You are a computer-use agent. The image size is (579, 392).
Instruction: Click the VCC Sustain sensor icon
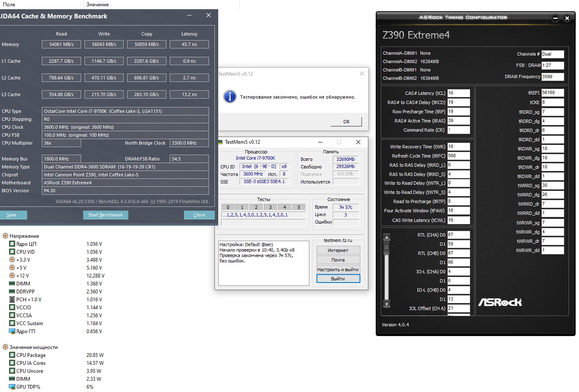tap(12, 323)
